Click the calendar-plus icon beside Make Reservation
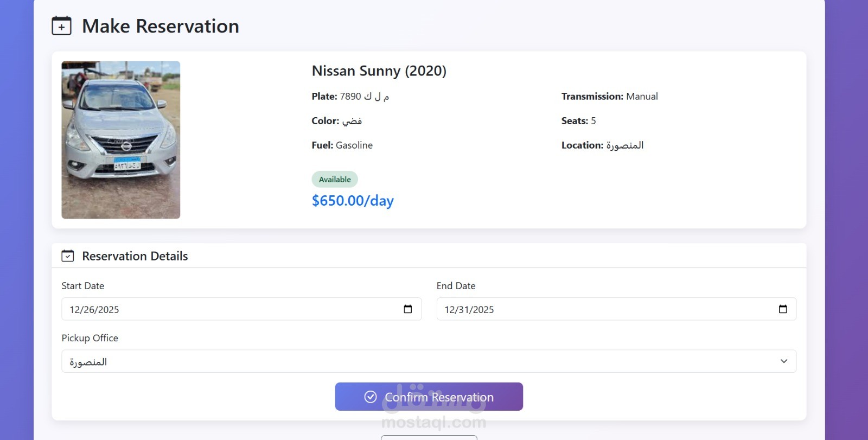The height and width of the screenshot is (440, 868). coord(61,26)
